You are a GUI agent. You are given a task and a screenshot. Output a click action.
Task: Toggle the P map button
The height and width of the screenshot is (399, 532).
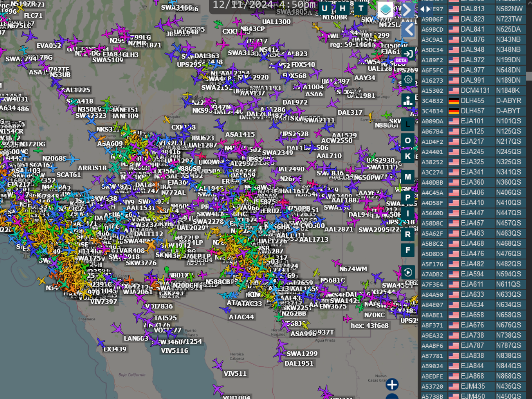coord(408,198)
